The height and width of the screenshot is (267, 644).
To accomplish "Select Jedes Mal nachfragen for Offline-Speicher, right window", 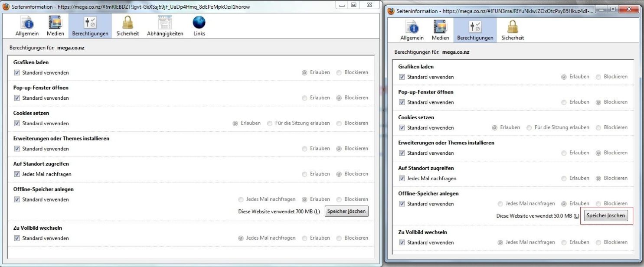I will (500, 204).
